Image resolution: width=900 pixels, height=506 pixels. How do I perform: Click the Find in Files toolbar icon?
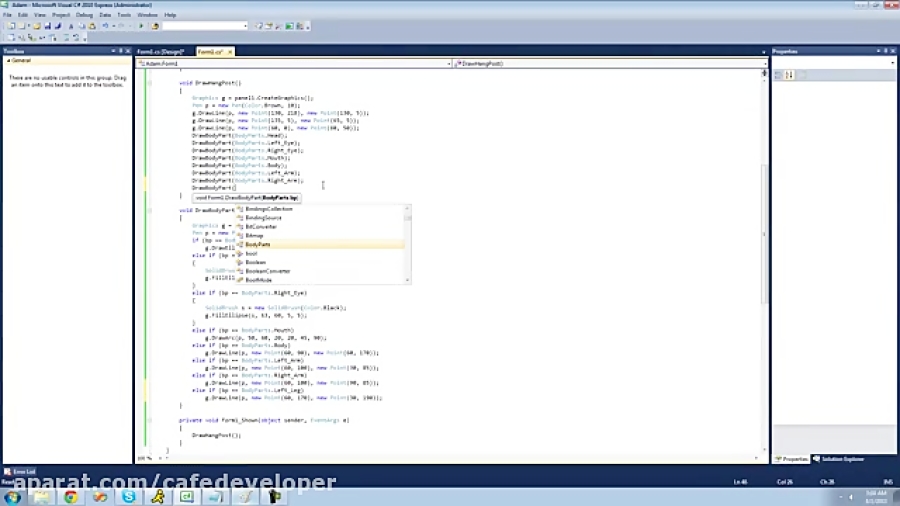coord(155,26)
